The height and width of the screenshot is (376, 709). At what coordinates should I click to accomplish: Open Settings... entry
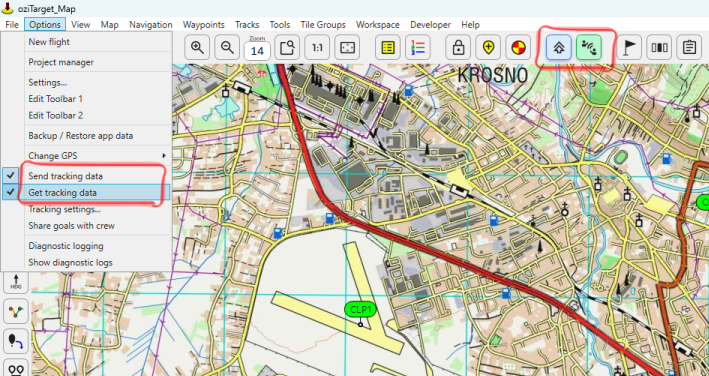86,83
